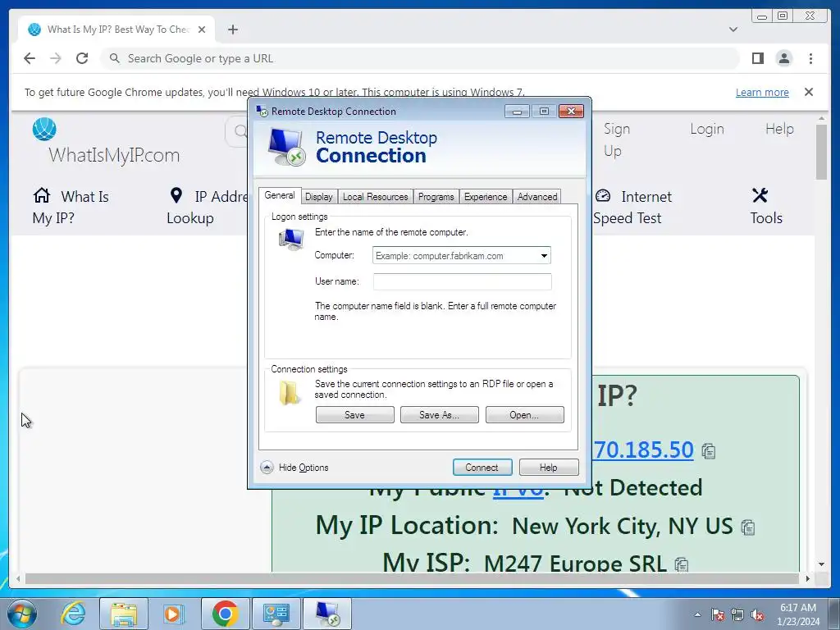The height and width of the screenshot is (630, 840).
Task: Open Chrome three-dot menu
Action: [x=810, y=58]
